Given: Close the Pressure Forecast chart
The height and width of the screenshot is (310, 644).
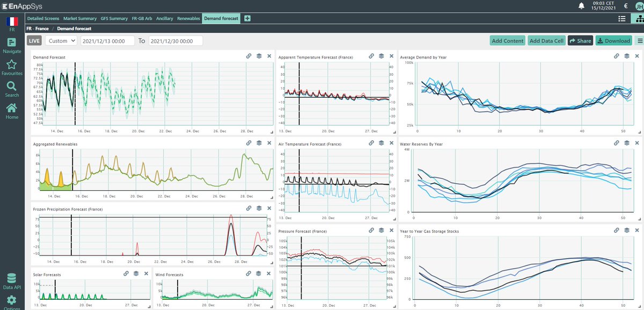Looking at the screenshot, I should pyautogui.click(x=391, y=230).
